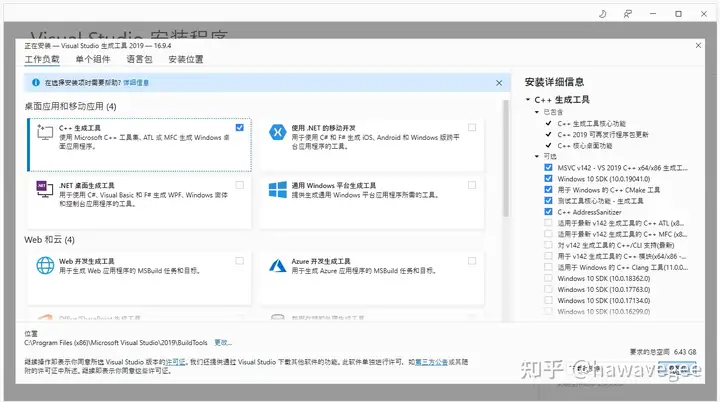Image resolution: width=720 pixels, height=402 pixels.
Task: Click the night mode moon icon in title bar
Action: coord(602,14)
